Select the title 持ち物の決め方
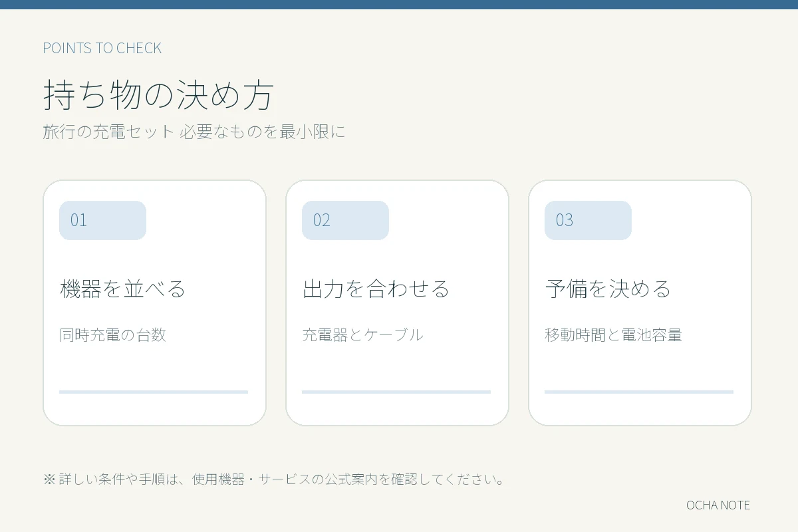This screenshot has width=798, height=532. pos(159,94)
